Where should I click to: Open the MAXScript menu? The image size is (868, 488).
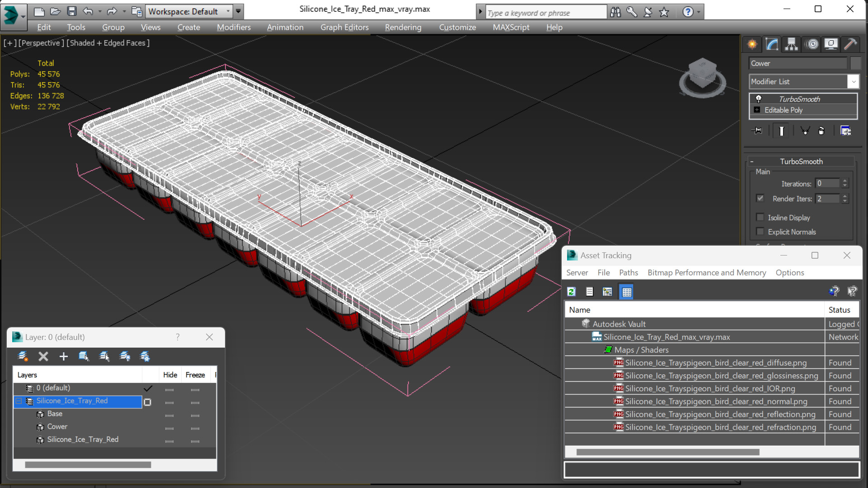[511, 28]
